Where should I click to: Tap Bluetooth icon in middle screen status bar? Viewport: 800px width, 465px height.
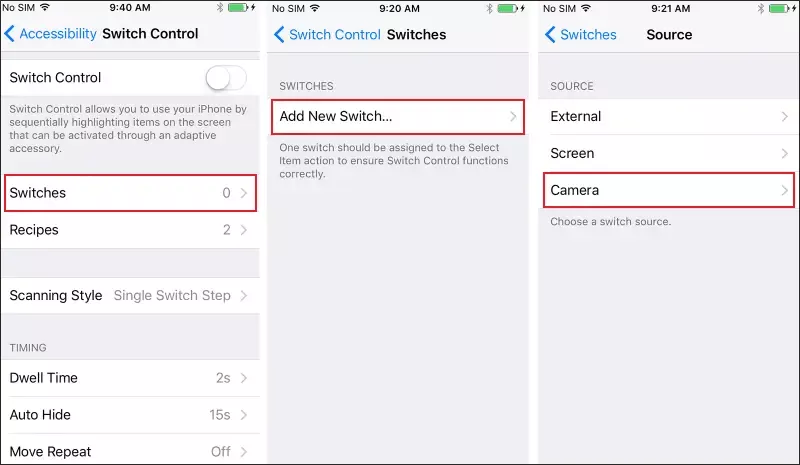489,8
